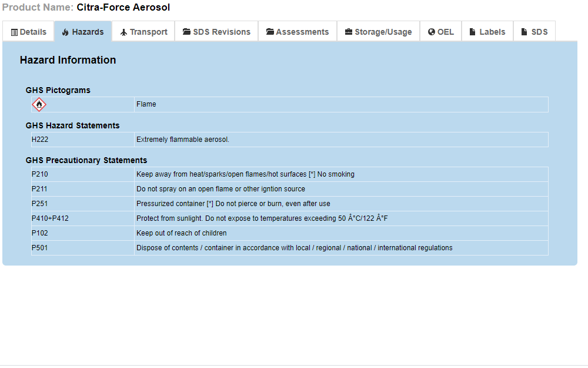588x368 pixels.
Task: Open the Details tab
Action: pos(28,32)
